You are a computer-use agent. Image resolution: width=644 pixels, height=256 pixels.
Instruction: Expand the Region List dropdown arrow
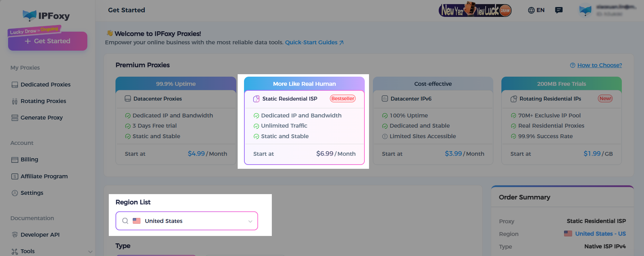click(x=250, y=221)
